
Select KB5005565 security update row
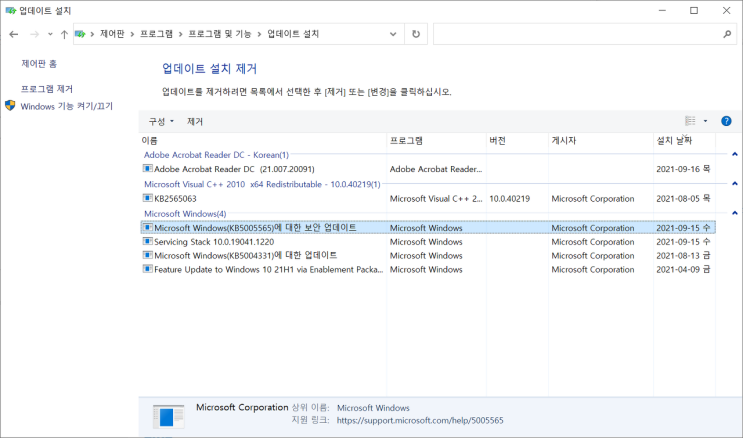click(x=428, y=228)
